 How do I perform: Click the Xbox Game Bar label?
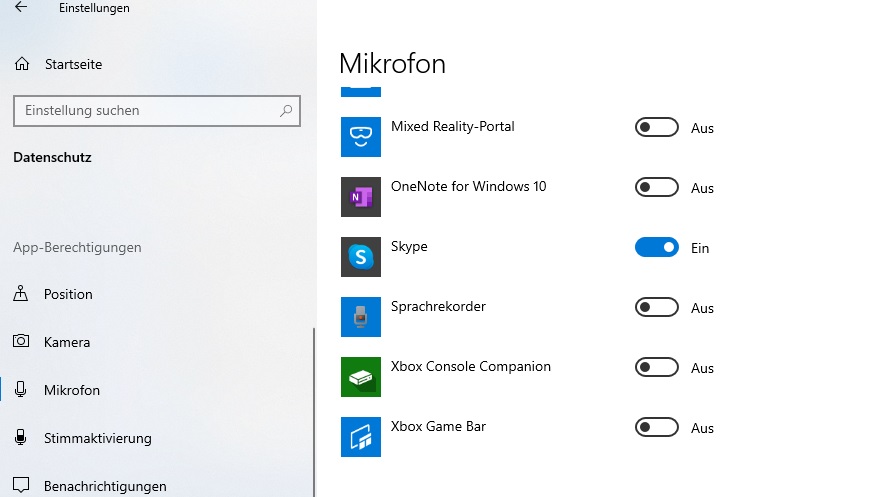pos(438,426)
